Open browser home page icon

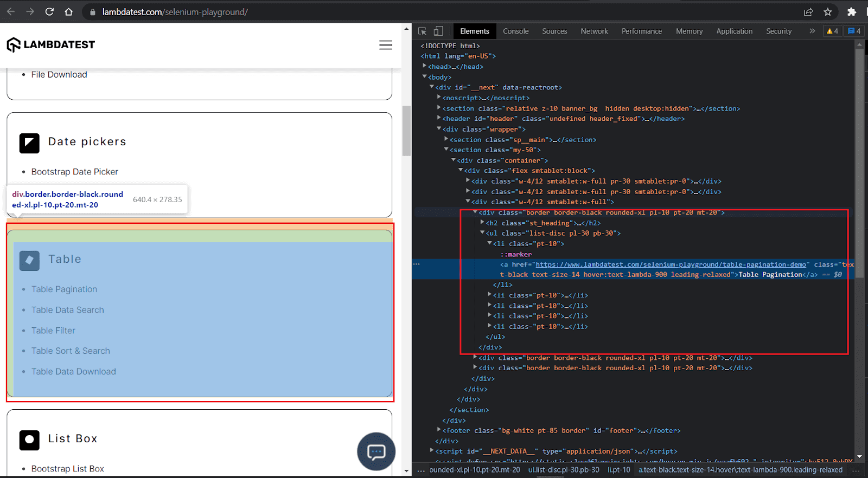coord(69,11)
